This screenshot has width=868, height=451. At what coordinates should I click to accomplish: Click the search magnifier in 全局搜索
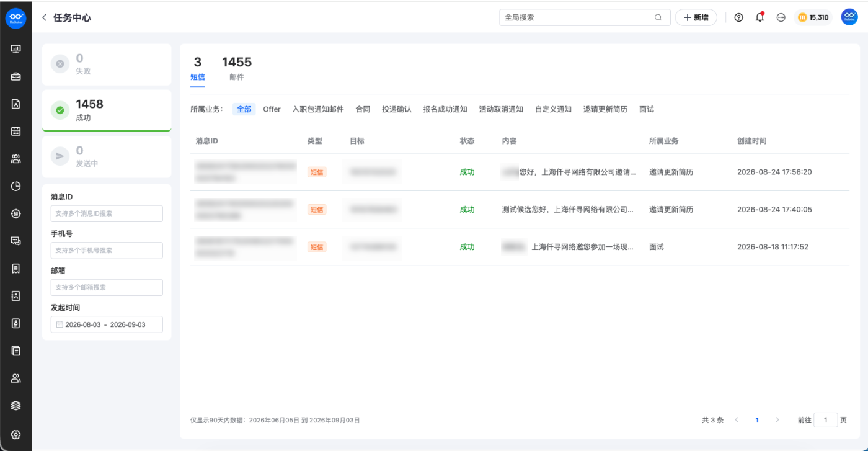tap(658, 17)
